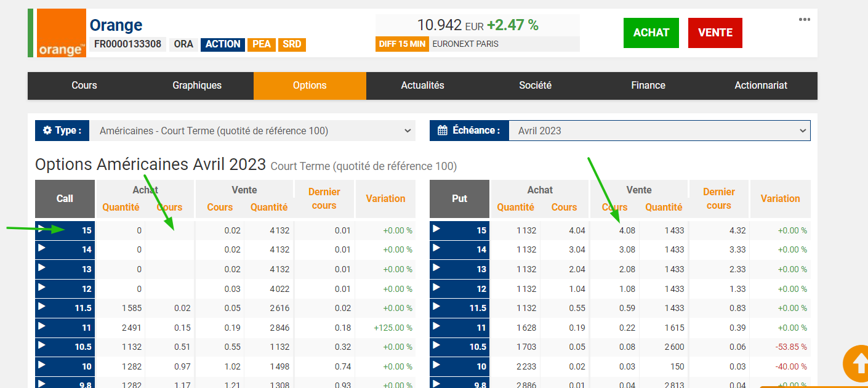Expand the Put strike 15 row arrow

[x=436, y=229]
